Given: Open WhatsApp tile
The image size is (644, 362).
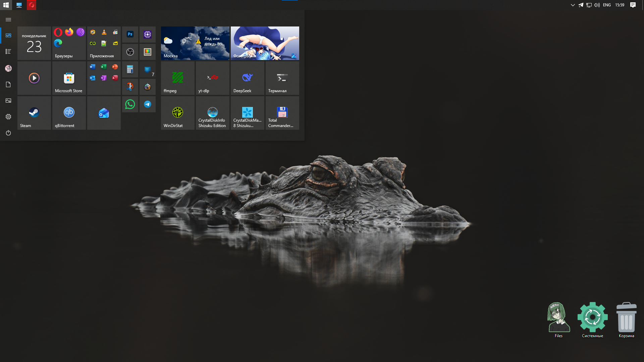Looking at the screenshot, I should [x=130, y=104].
